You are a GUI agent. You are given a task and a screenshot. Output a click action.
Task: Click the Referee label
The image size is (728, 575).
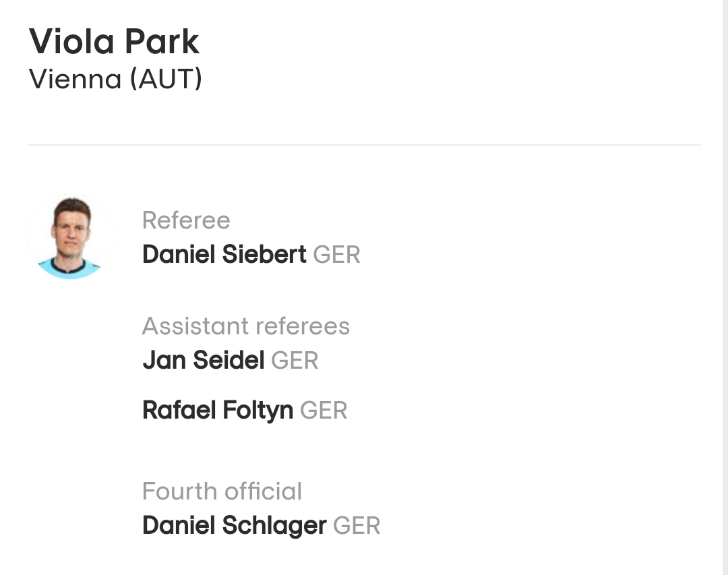tap(186, 220)
